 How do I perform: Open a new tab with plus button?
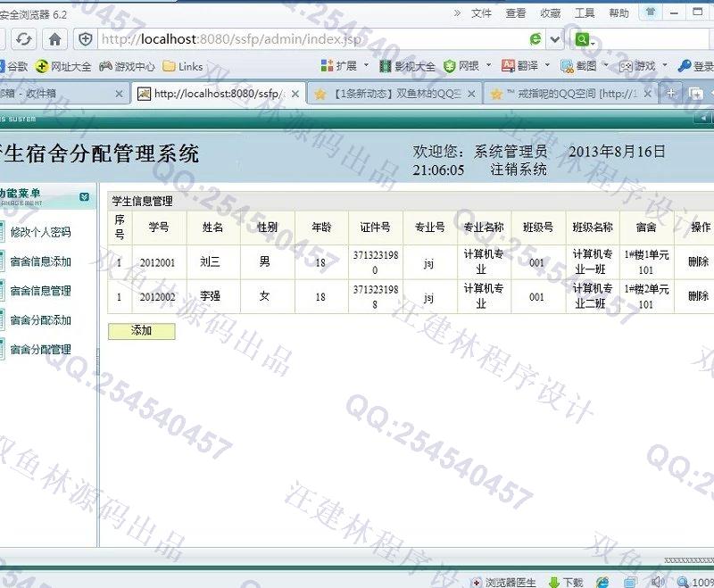point(671,94)
